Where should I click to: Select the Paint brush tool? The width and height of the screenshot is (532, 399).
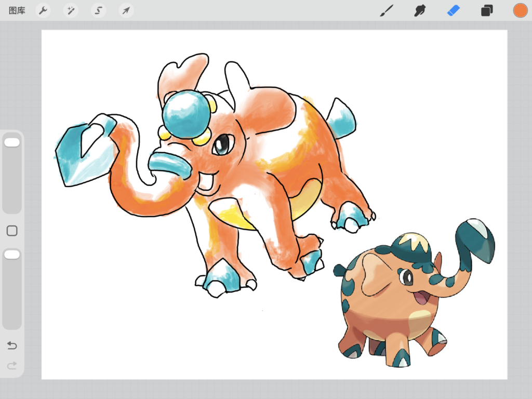(387, 10)
